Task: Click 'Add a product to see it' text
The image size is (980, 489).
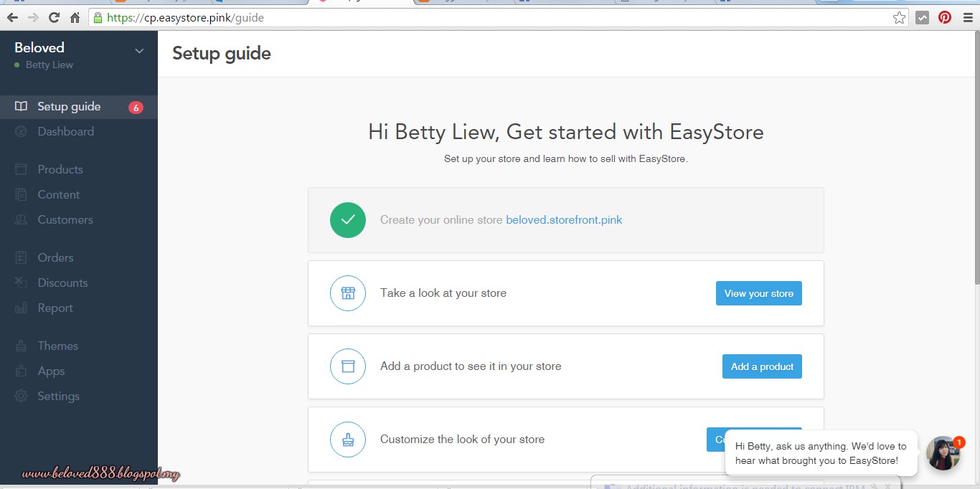Action: pyautogui.click(x=471, y=366)
